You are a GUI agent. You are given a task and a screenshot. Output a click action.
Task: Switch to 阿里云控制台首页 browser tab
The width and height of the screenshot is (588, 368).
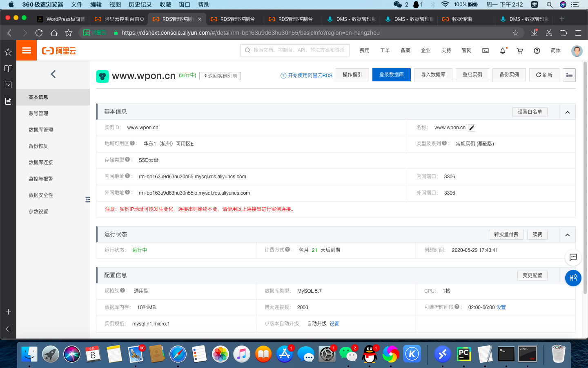119,19
